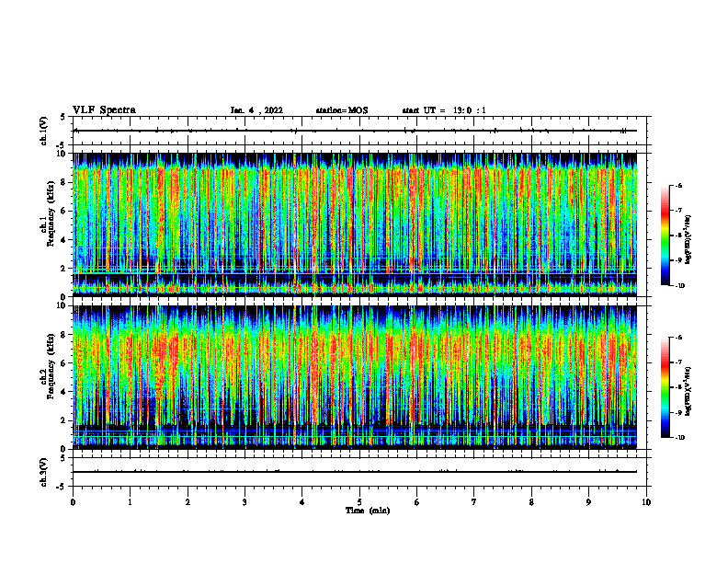The image size is (728, 563).
Task: Click the "2" kHz tick on the ch.1 frequency axis
Action: coord(63,269)
